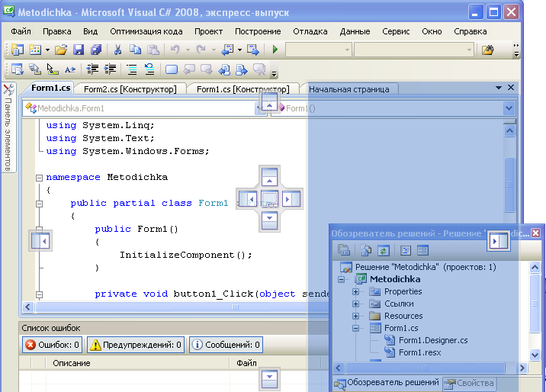
Task: Select Form1.Designer.cs in solution explorer
Action: pos(433,340)
